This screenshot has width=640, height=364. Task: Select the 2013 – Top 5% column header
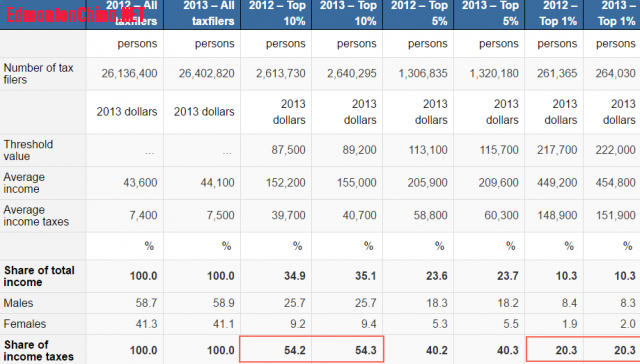489,14
